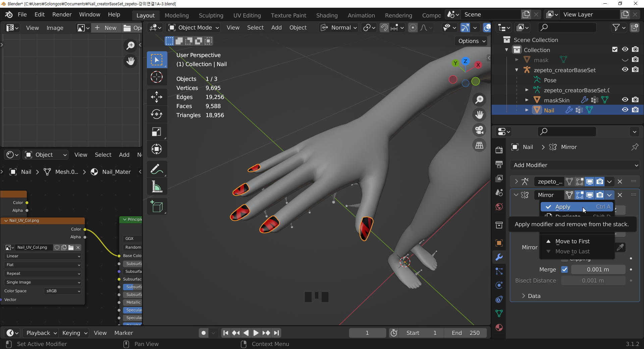Choose Move to First menu entry

577,241
